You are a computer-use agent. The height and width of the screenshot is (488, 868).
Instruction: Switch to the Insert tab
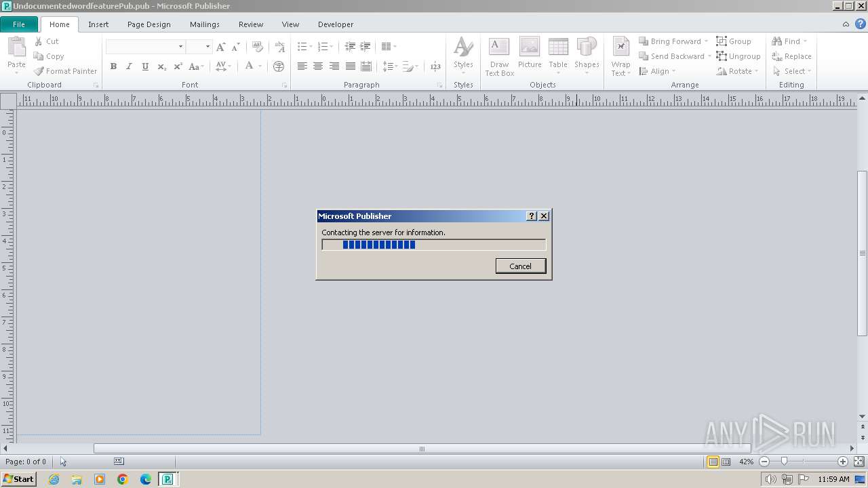click(x=98, y=24)
